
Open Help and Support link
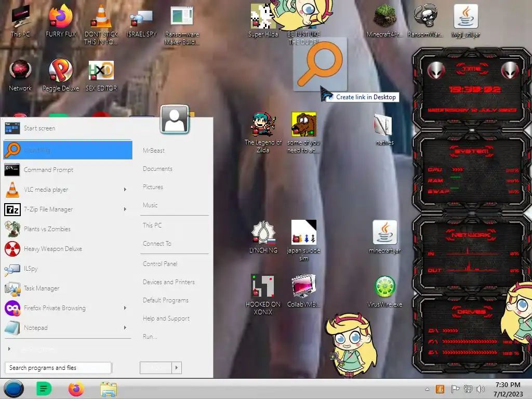tap(166, 318)
